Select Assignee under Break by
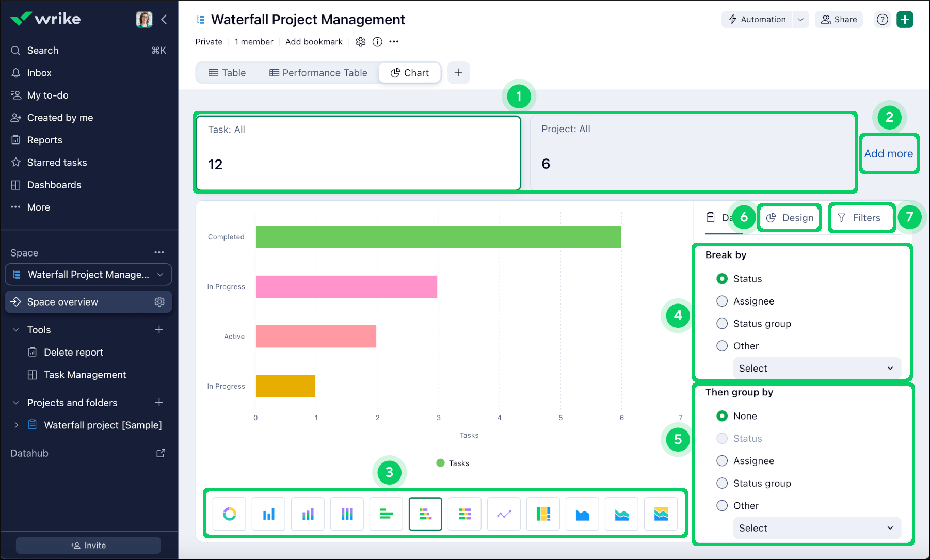This screenshot has height=560, width=930. pos(722,301)
